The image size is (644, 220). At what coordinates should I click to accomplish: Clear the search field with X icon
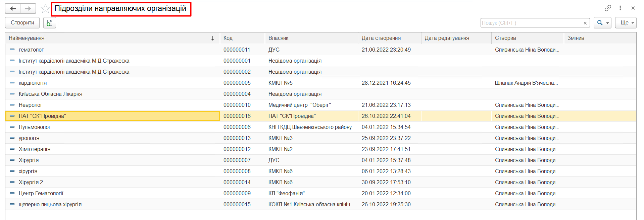point(585,23)
